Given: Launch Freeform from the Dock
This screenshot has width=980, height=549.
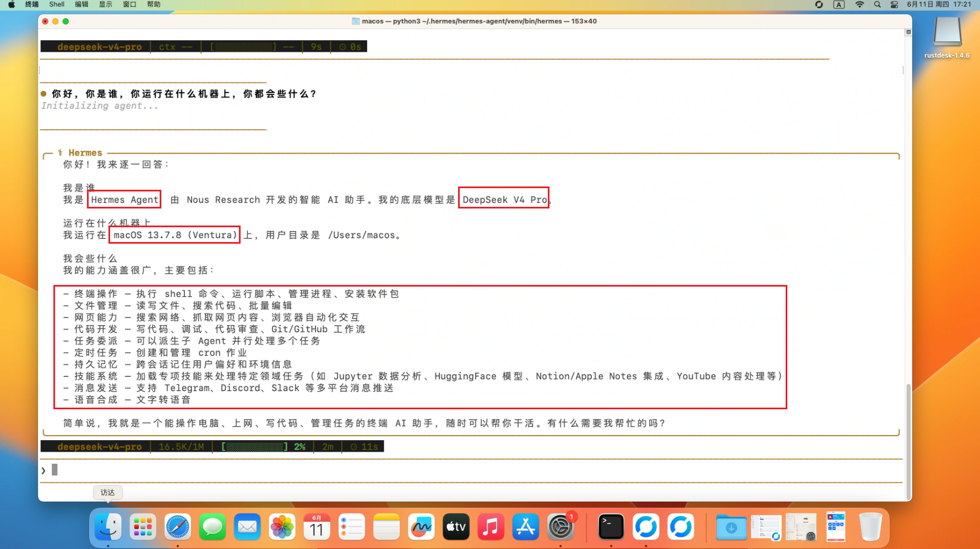Looking at the screenshot, I should (x=421, y=527).
